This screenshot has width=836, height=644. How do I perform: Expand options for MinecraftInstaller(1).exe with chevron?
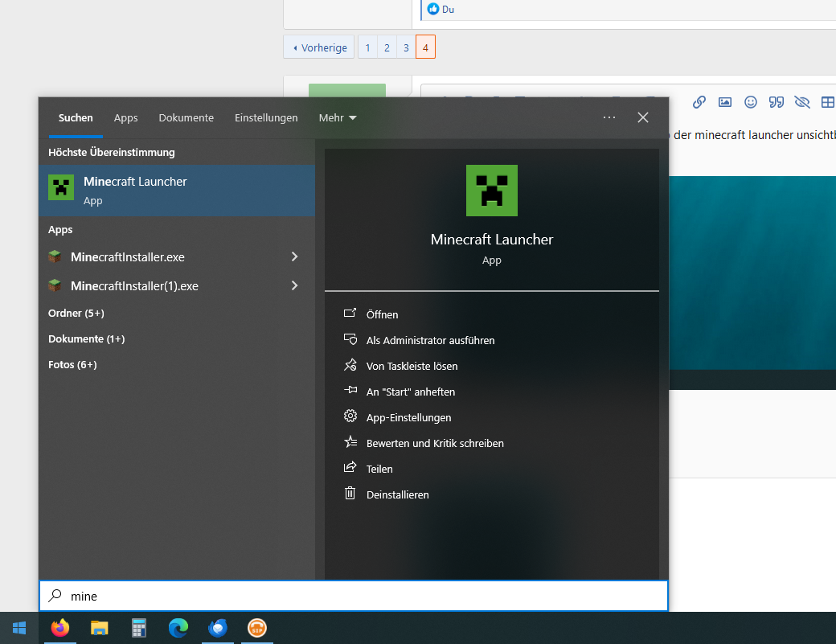(294, 285)
